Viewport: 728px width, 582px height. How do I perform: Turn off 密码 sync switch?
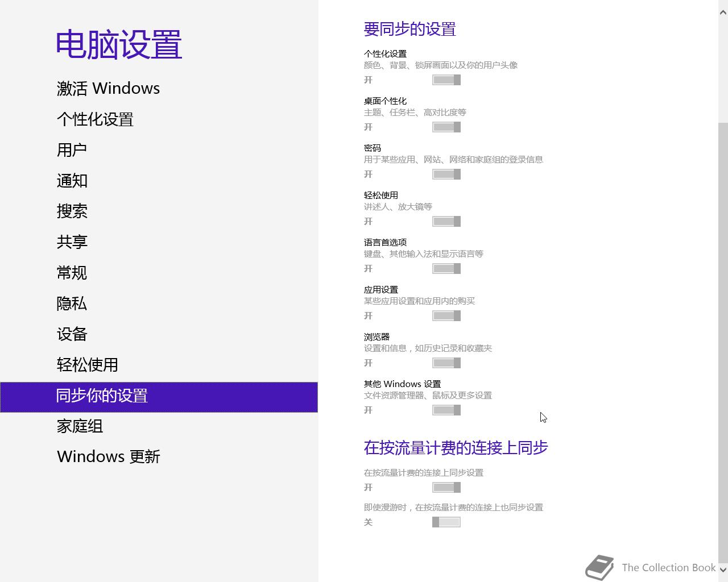446,174
